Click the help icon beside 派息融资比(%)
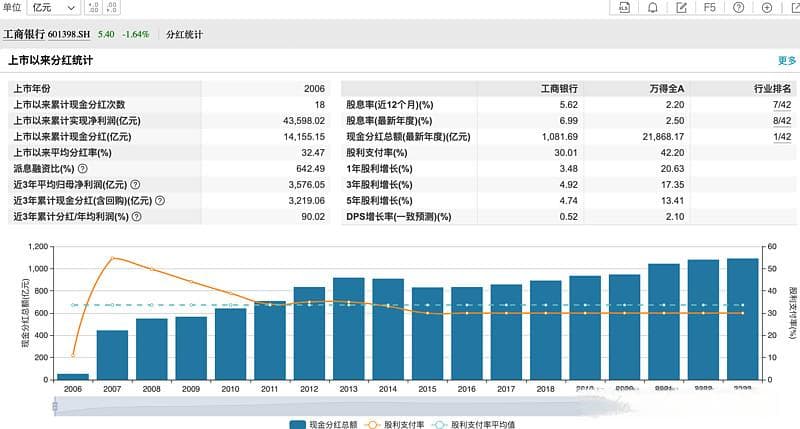 (82, 168)
